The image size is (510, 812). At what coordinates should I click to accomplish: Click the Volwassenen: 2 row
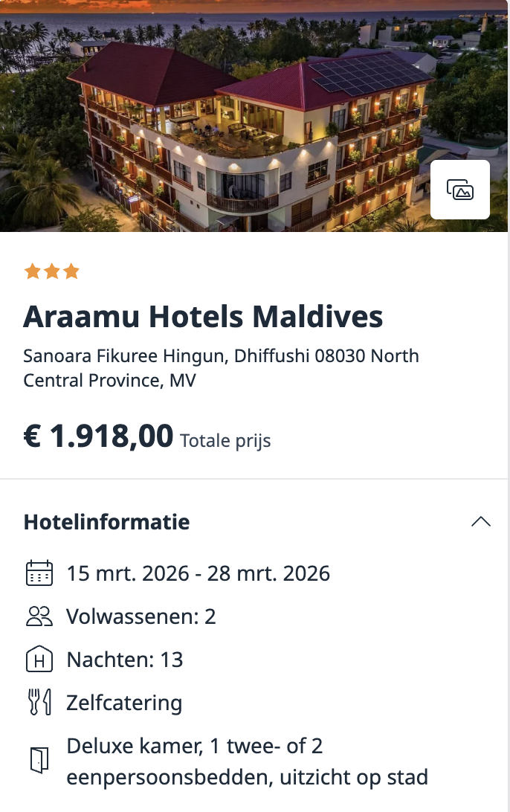[x=141, y=616]
